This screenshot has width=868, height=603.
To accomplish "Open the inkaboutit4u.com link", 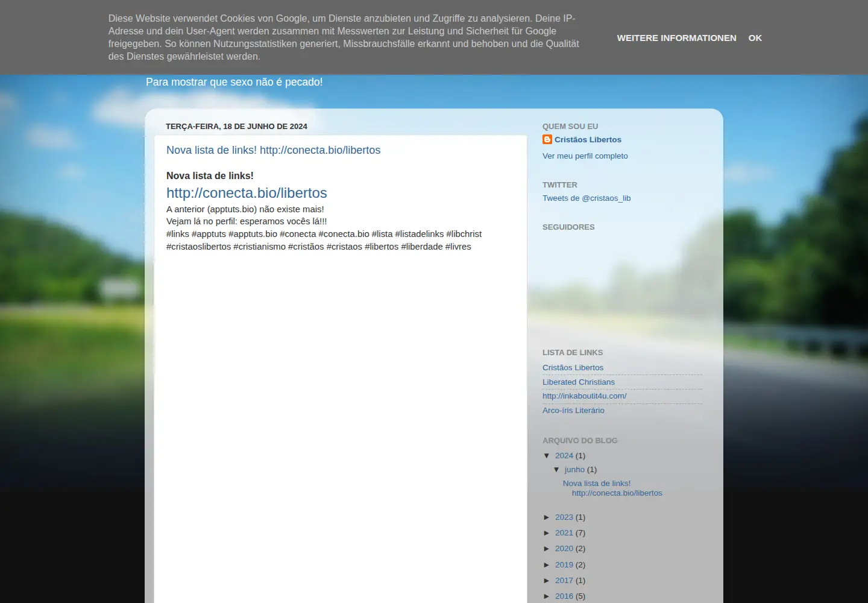I will pyautogui.click(x=585, y=396).
